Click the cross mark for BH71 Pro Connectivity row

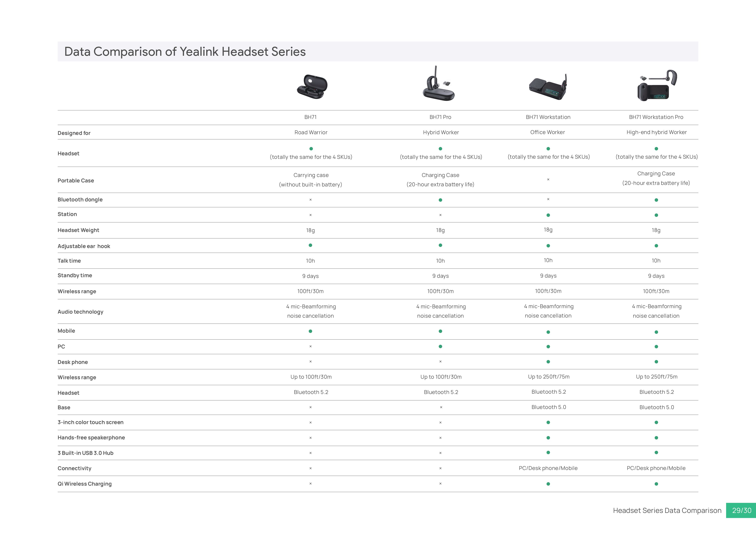(x=440, y=468)
